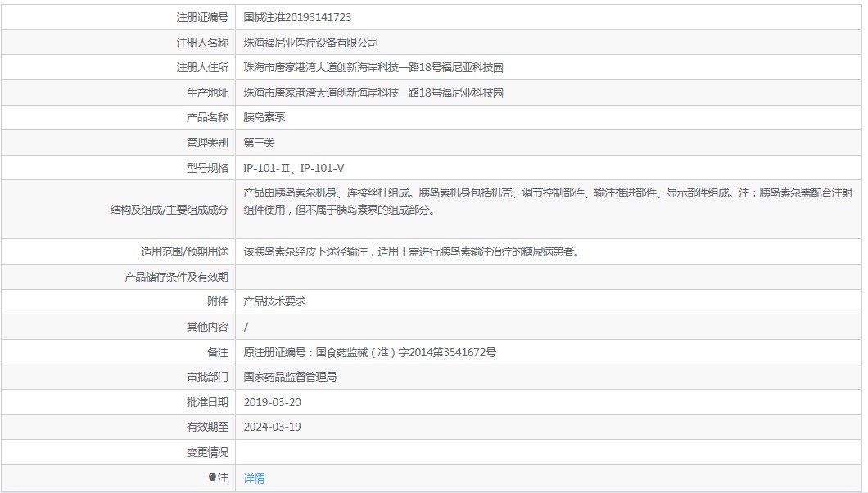This screenshot has height=493, width=868.
Task: Click the 注册人名称 label
Action: coord(202,43)
